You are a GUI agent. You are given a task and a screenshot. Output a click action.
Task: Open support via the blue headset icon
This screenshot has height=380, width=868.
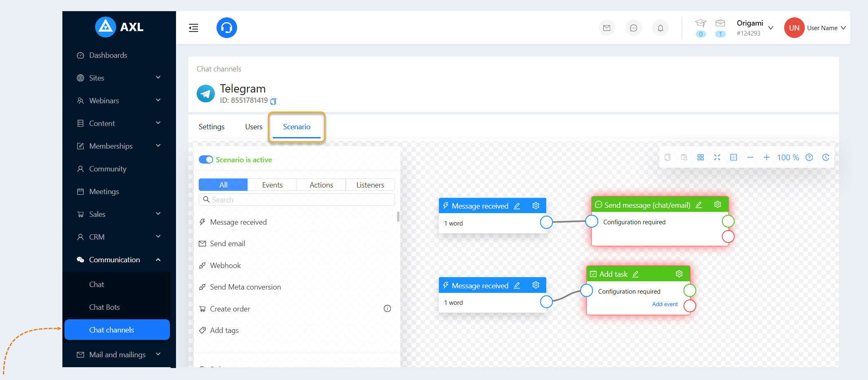tap(227, 28)
